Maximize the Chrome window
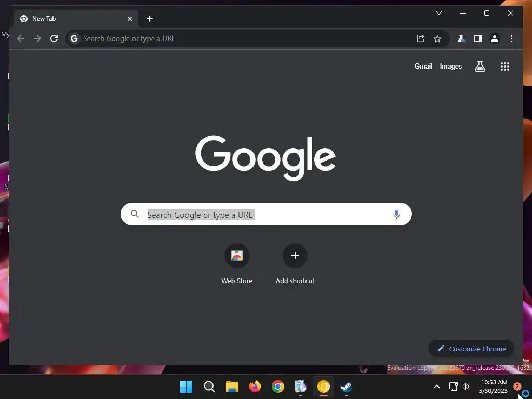This screenshot has width=532, height=399. [x=486, y=13]
